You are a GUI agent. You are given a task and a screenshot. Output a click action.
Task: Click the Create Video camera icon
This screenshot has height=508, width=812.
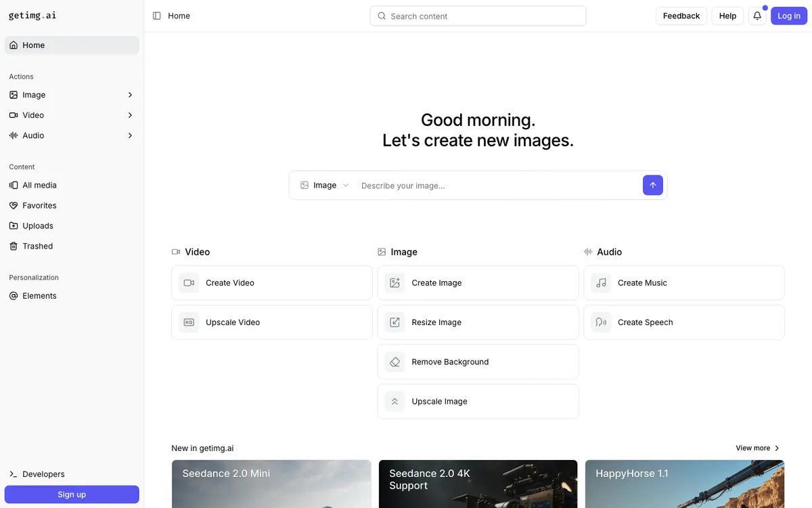pos(189,283)
